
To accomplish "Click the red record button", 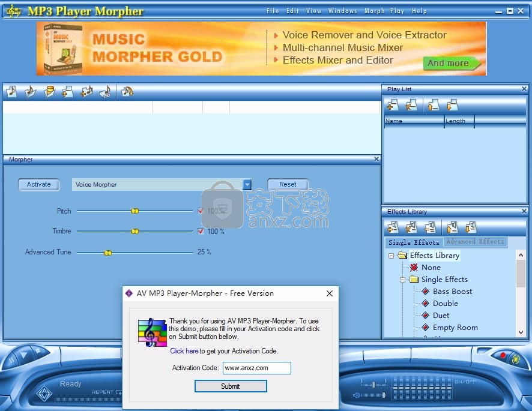I will (x=503, y=355).
